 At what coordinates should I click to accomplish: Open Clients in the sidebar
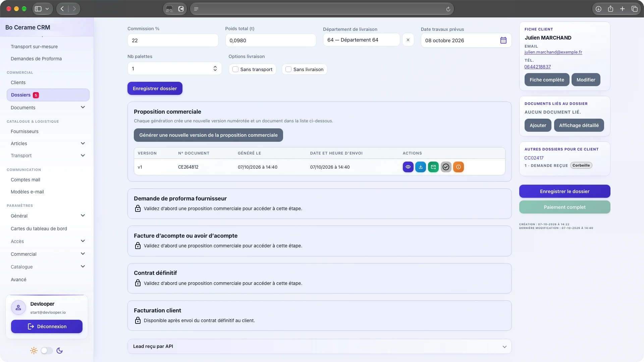pyautogui.click(x=18, y=82)
